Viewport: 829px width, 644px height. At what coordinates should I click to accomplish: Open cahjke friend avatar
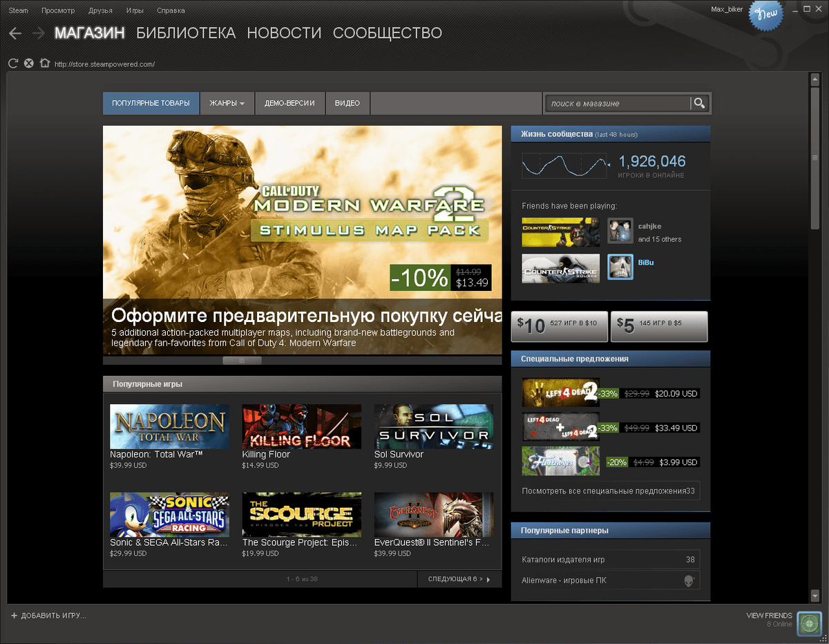coord(620,231)
